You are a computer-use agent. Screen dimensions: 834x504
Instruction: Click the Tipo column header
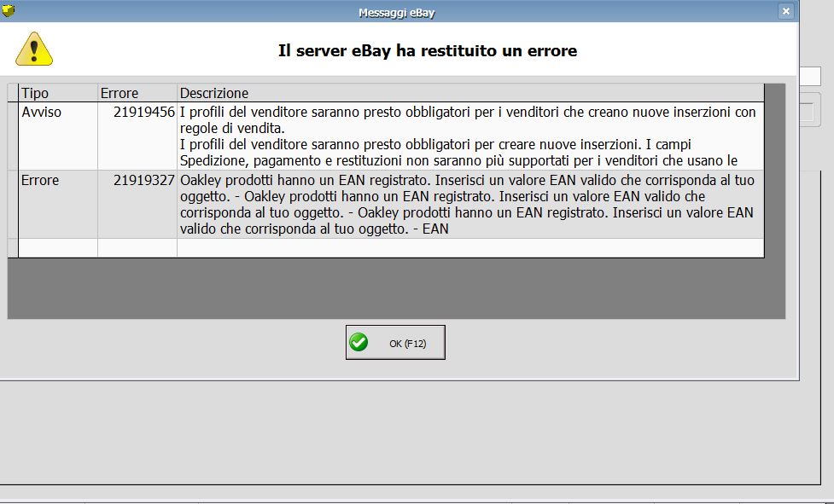pos(58,93)
